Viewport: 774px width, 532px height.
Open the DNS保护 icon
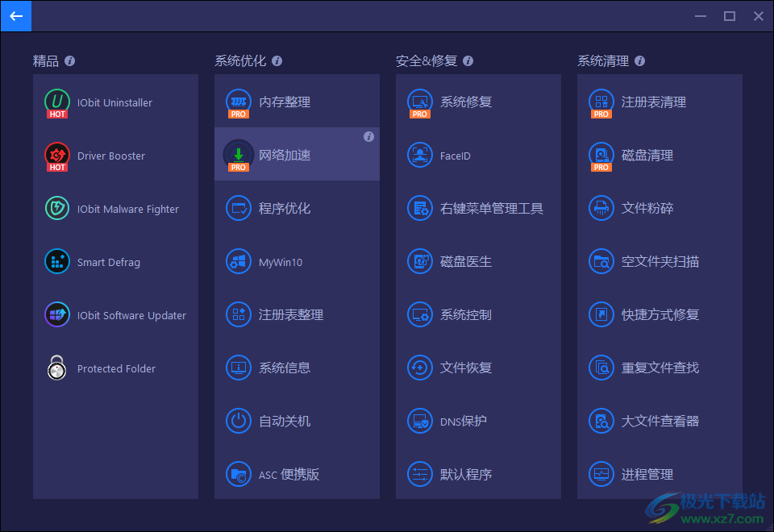pyautogui.click(x=420, y=421)
